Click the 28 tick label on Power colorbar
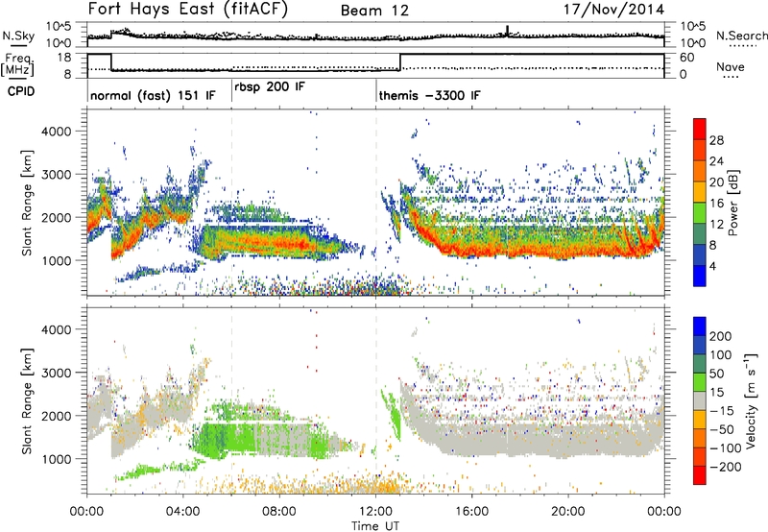Viewport: 768px width, 532px height. click(716, 140)
